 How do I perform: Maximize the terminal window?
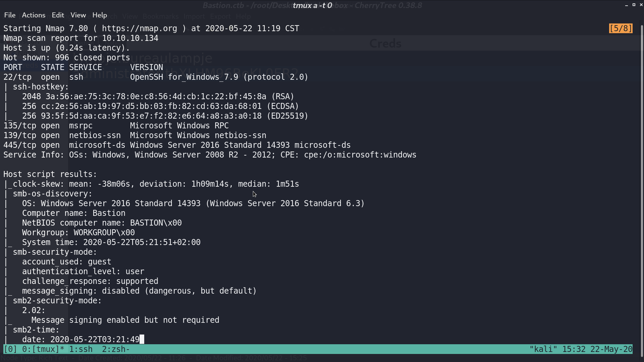(x=634, y=5)
